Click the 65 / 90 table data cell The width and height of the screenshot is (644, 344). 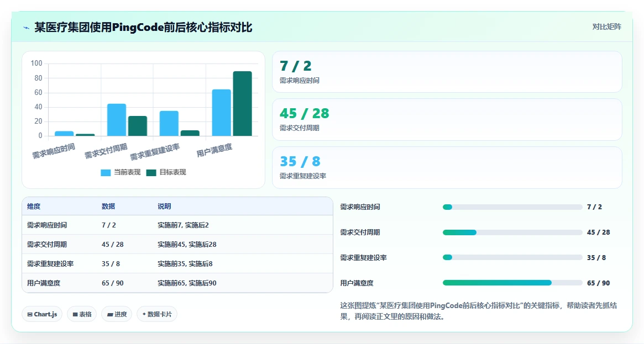coord(113,283)
